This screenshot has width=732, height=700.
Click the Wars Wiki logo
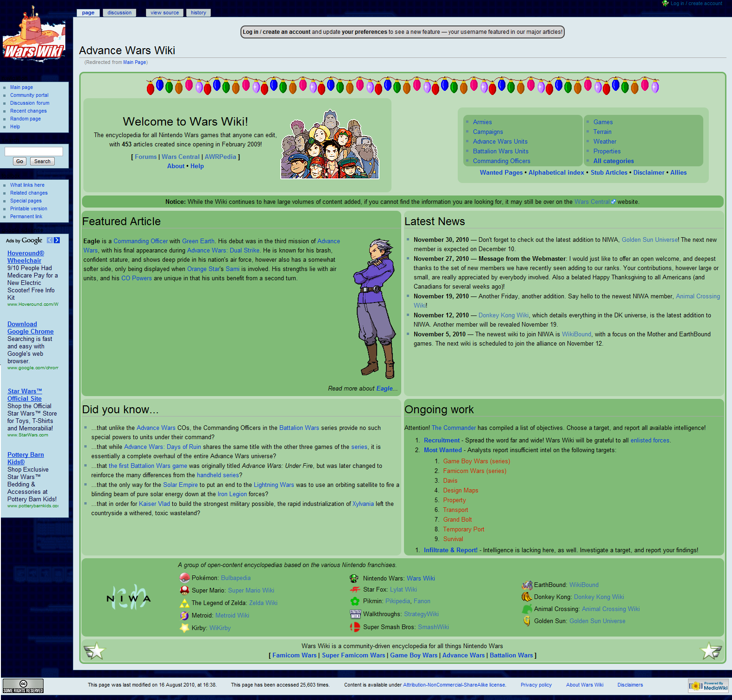pos(34,38)
